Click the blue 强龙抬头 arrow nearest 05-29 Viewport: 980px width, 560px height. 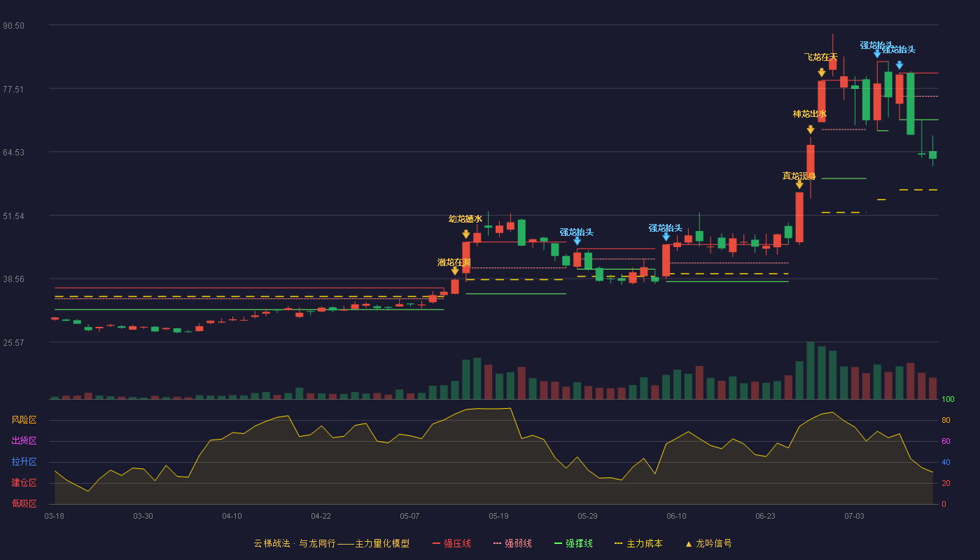[577, 241]
